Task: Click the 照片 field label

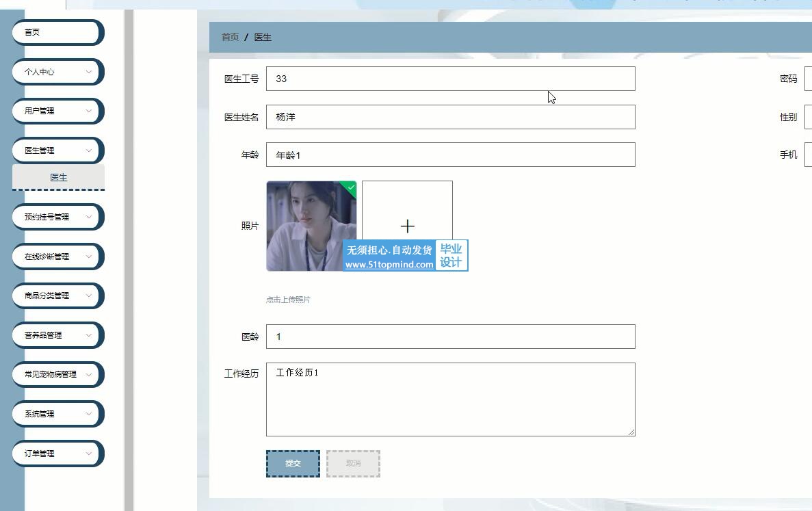Action: [x=250, y=226]
